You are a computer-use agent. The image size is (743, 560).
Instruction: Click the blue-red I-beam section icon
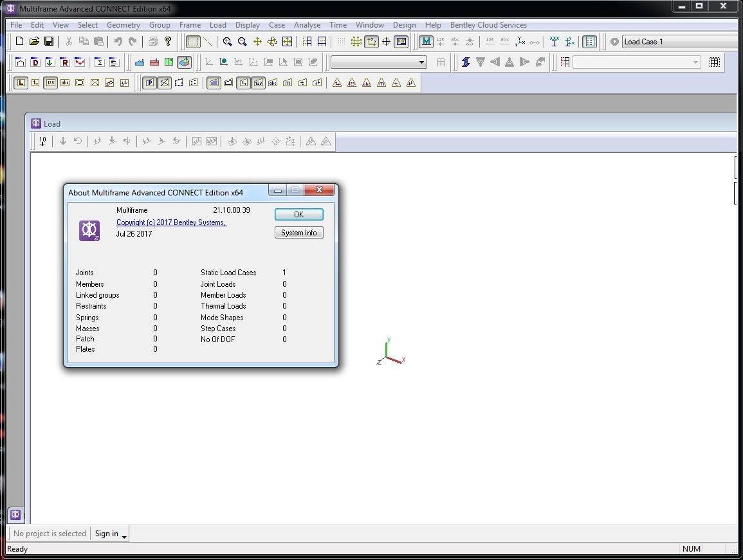click(466, 62)
